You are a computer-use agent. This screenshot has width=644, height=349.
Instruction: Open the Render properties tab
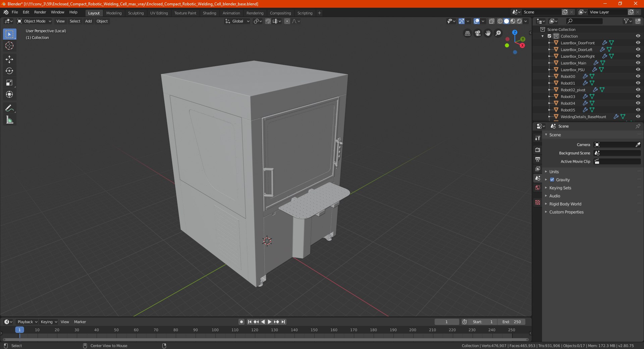coord(538,150)
